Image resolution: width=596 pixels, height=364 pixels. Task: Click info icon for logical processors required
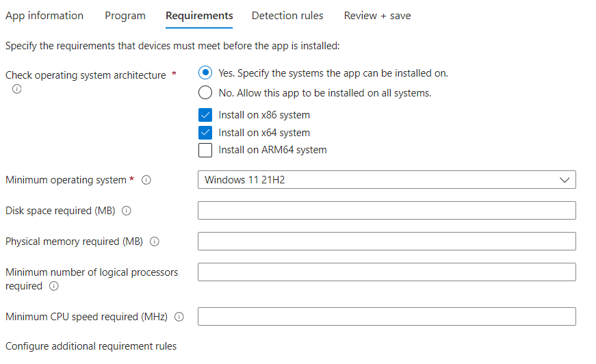tap(53, 286)
